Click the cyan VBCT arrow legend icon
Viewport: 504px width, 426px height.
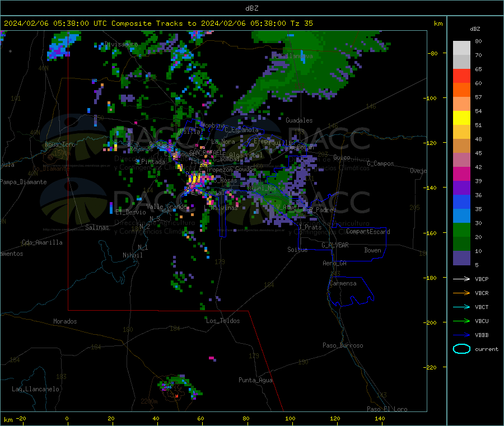461,307
